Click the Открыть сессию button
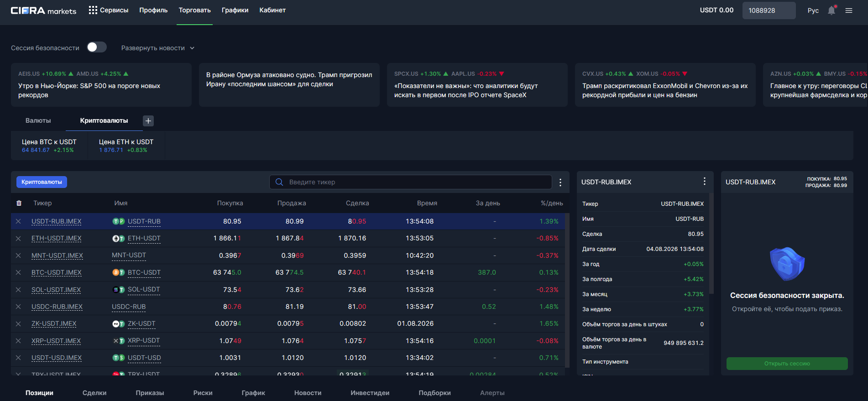 [x=787, y=364]
